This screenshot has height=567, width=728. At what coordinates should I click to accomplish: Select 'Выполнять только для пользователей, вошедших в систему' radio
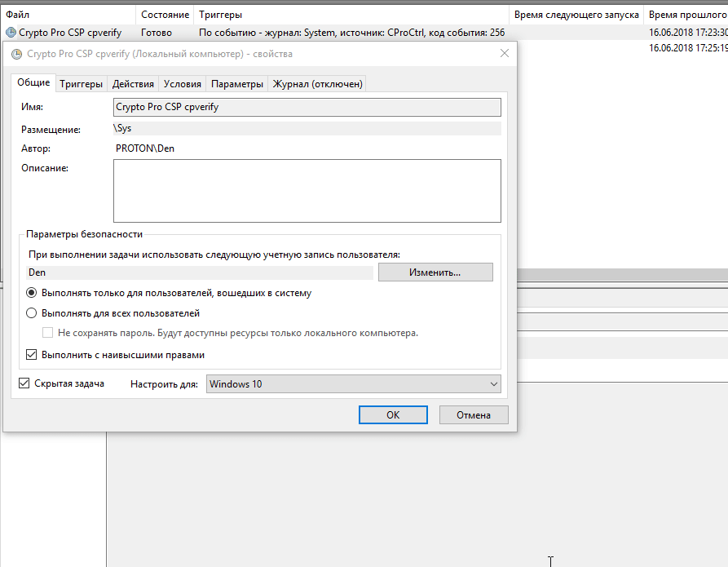(32, 293)
